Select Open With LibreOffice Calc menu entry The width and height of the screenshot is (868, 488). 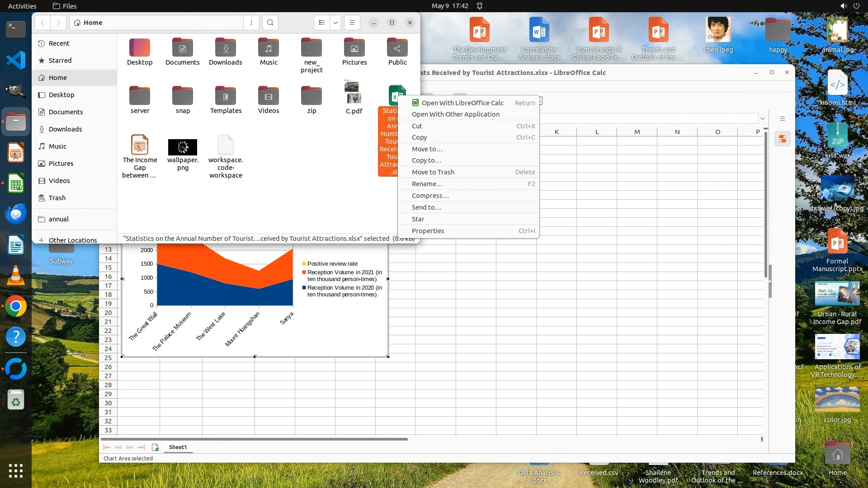(462, 103)
